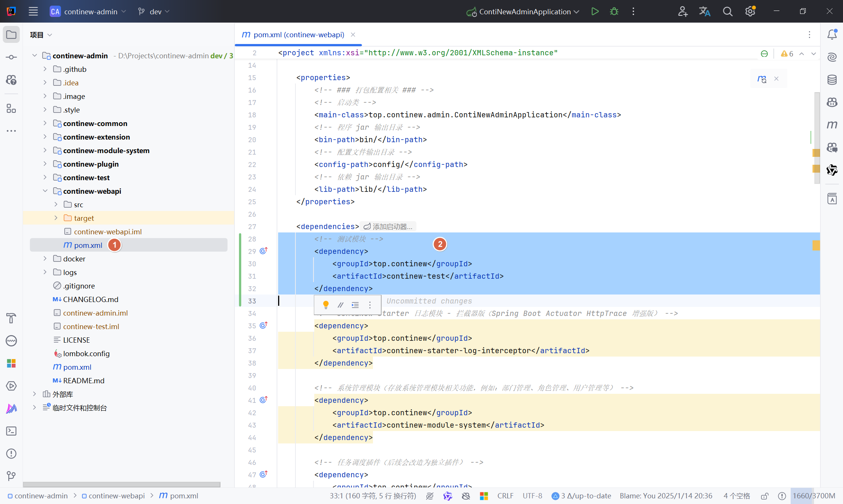Viewport: 843px width, 504px height.
Task: Expand the .github folder
Action: tap(45, 69)
